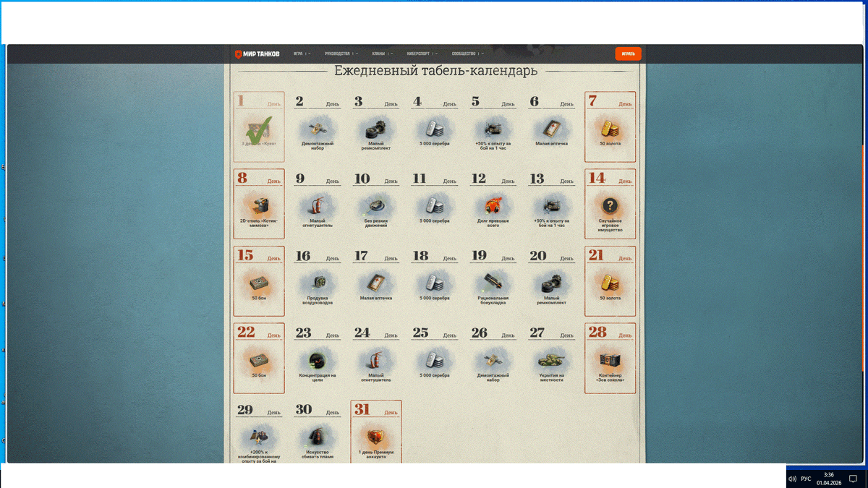Select day 22 50 бон icon
The height and width of the screenshot is (488, 868).
click(x=259, y=359)
